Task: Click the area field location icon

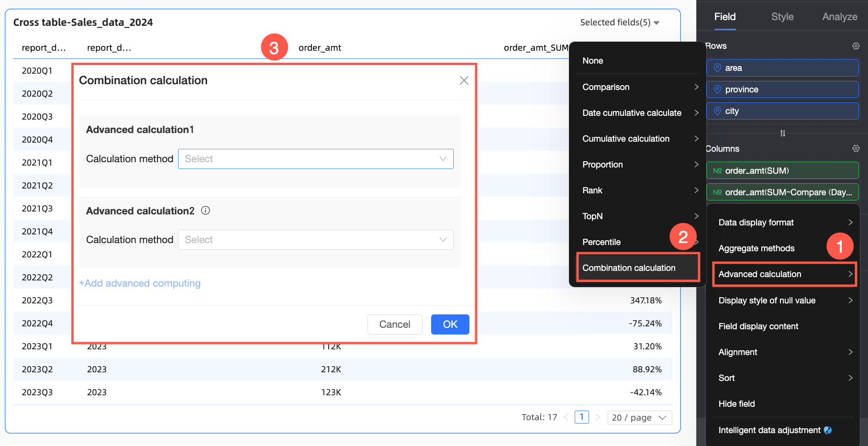Action: (x=717, y=68)
